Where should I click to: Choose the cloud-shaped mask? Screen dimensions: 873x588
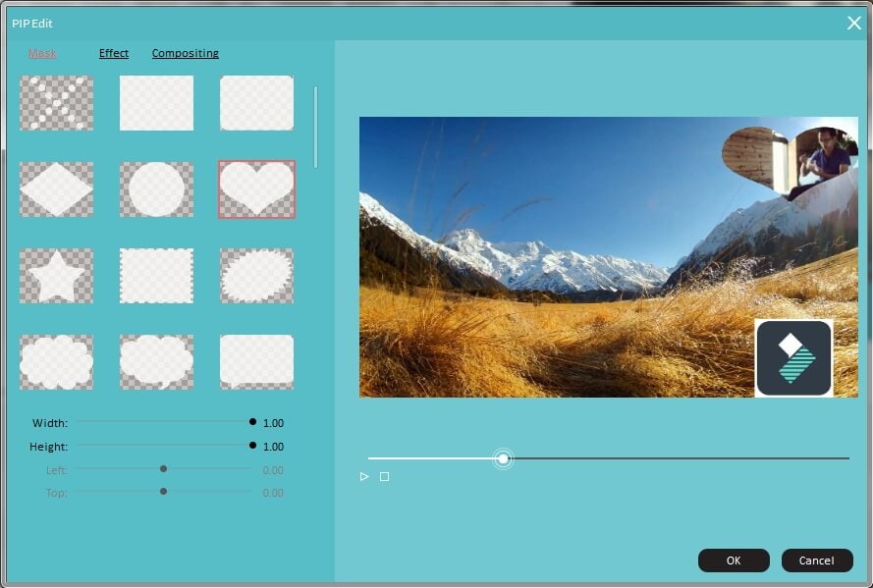56,361
